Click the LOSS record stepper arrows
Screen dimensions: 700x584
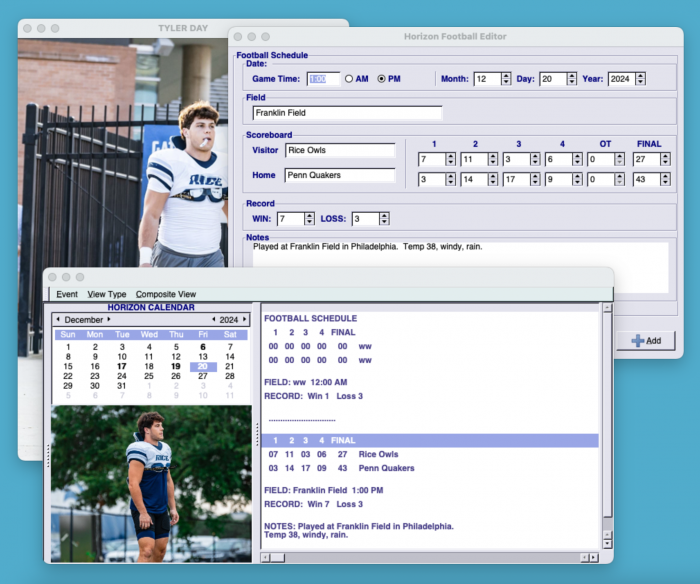(x=384, y=219)
